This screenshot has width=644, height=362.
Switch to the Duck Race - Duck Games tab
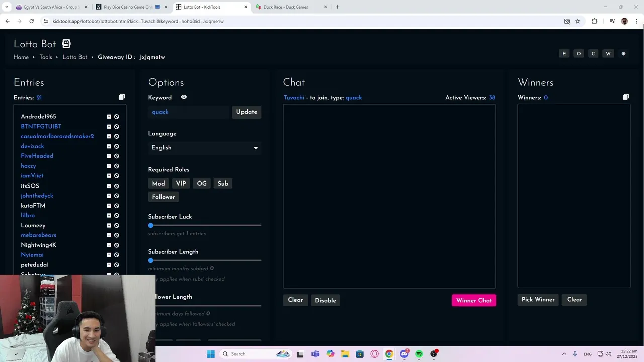point(291,7)
